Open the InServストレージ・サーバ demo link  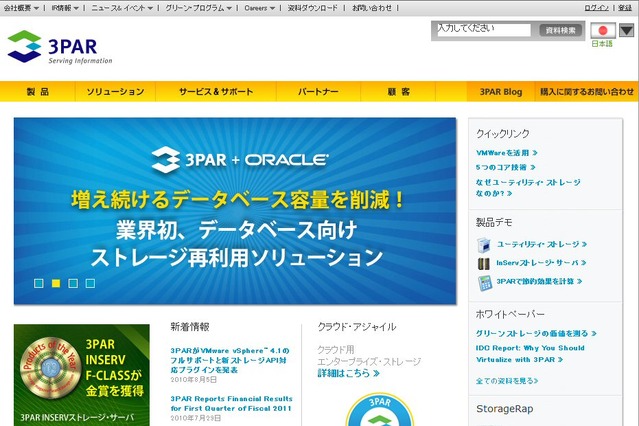point(541,263)
